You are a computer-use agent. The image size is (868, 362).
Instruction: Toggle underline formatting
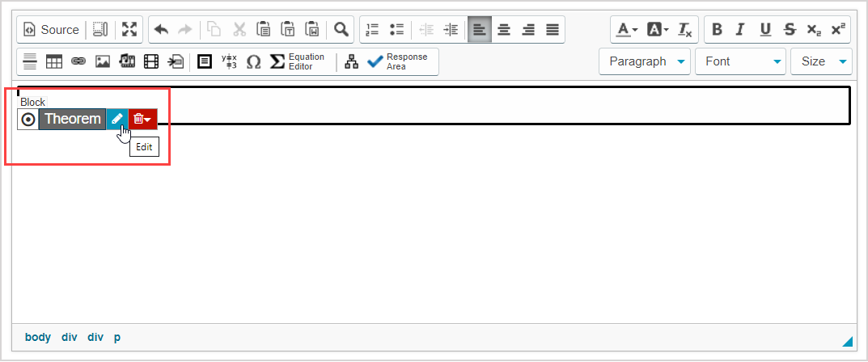[x=764, y=30]
